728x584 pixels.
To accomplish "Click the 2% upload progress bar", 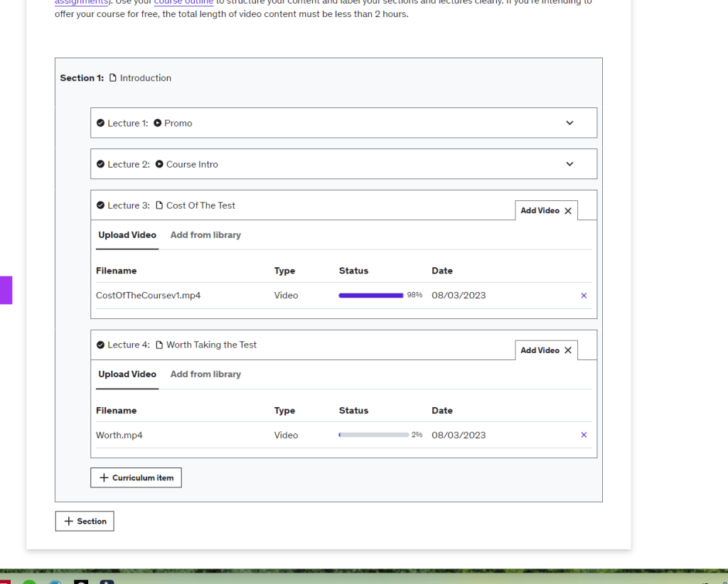I will [374, 435].
